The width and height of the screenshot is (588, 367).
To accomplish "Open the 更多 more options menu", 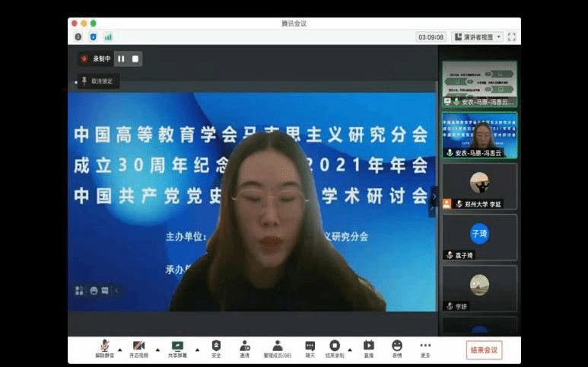I will coord(425,349).
